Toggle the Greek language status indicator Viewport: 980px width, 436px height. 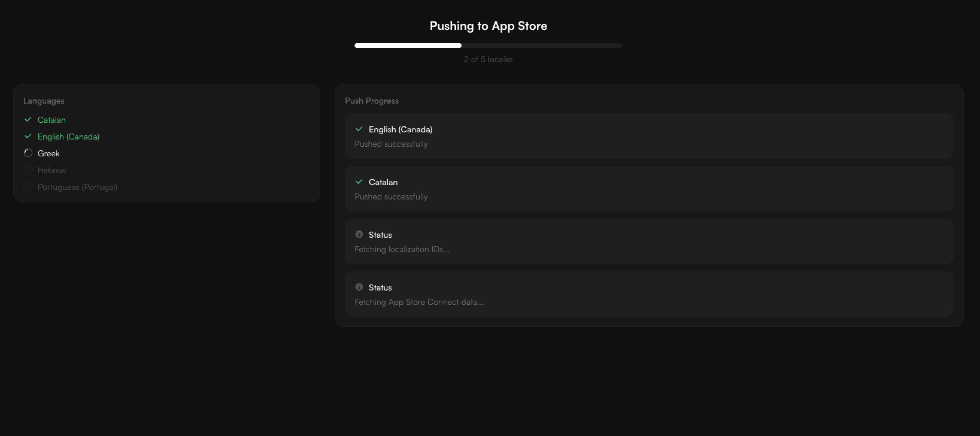[x=28, y=153]
